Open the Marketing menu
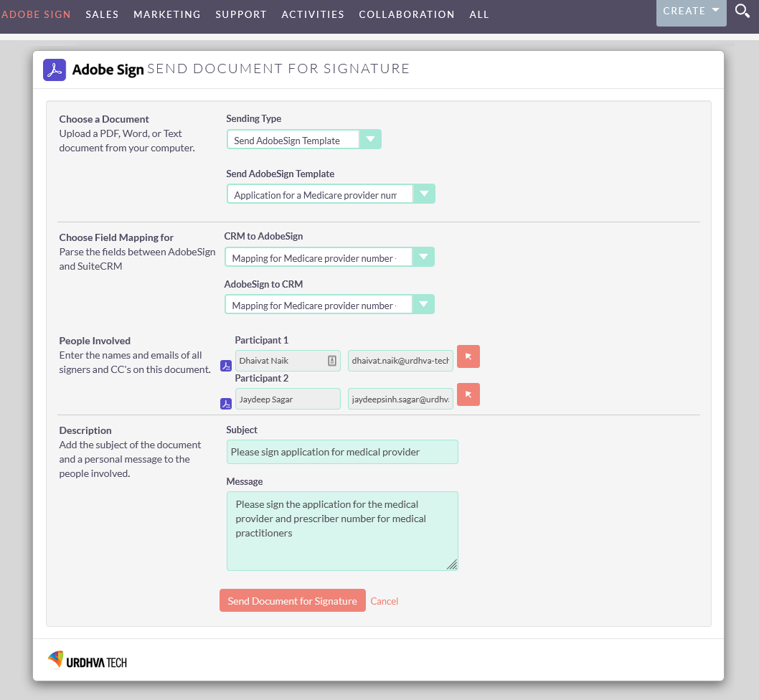 point(167,14)
